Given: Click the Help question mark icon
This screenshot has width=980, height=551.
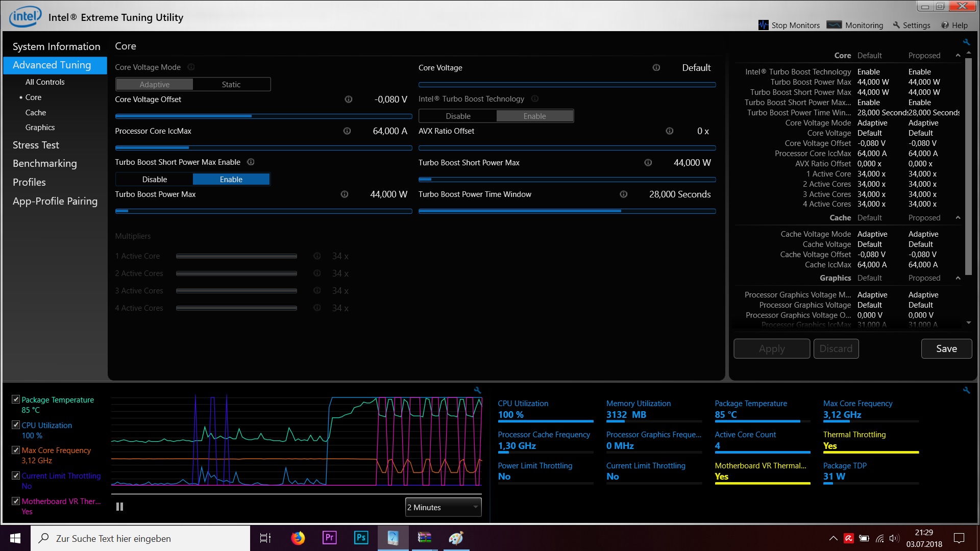Looking at the screenshot, I should (945, 25).
